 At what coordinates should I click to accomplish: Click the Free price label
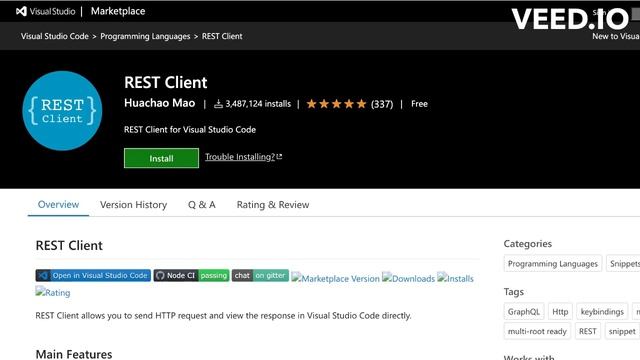(419, 104)
